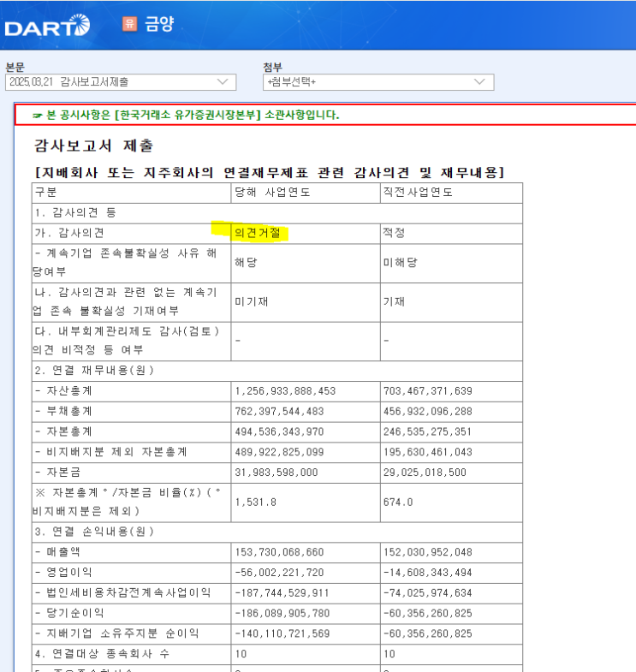This screenshot has height=672, width=636.
Task: Click the company name 금양
Action: [159, 24]
